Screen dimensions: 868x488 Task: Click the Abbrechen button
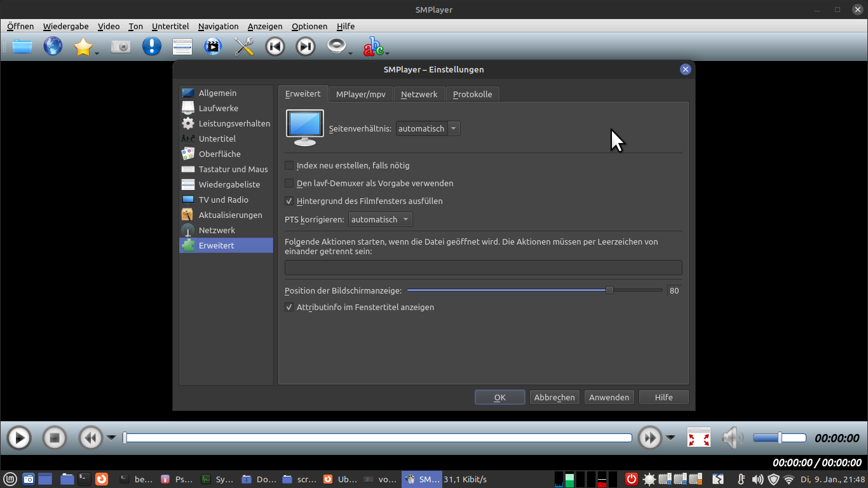pyautogui.click(x=555, y=397)
